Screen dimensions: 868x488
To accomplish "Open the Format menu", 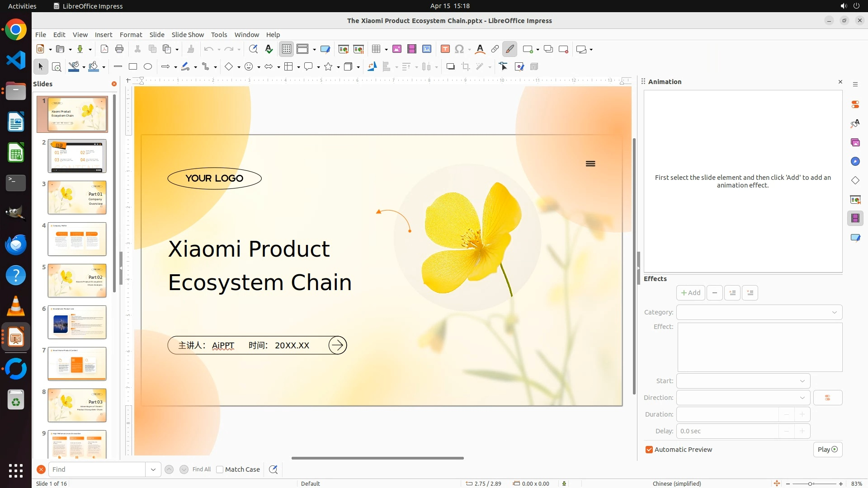I will pyautogui.click(x=131, y=35).
